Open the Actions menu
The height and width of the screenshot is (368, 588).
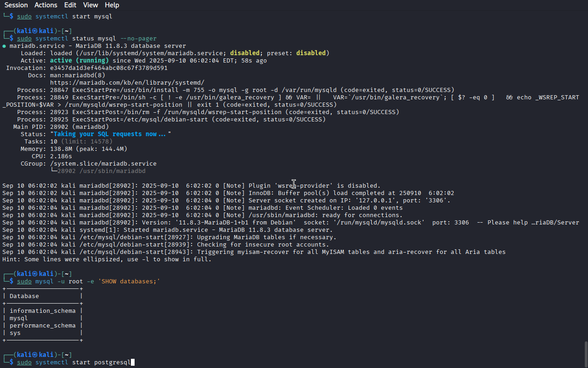coord(46,5)
